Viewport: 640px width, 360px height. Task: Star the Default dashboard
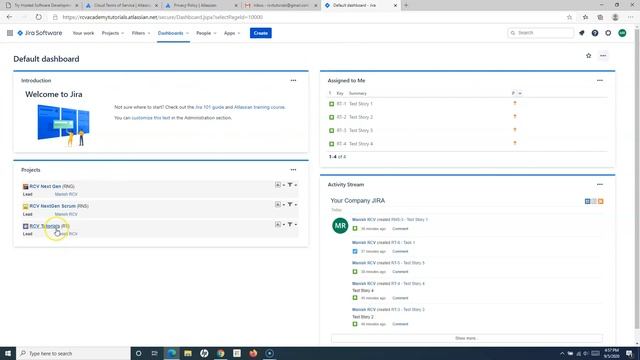(589, 56)
